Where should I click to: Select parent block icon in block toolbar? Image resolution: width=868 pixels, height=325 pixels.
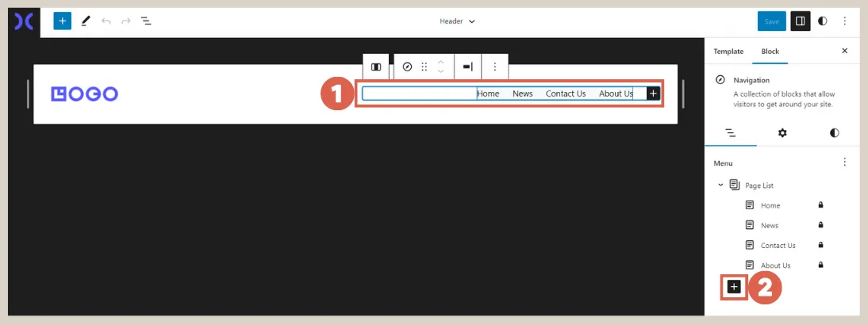(x=376, y=67)
